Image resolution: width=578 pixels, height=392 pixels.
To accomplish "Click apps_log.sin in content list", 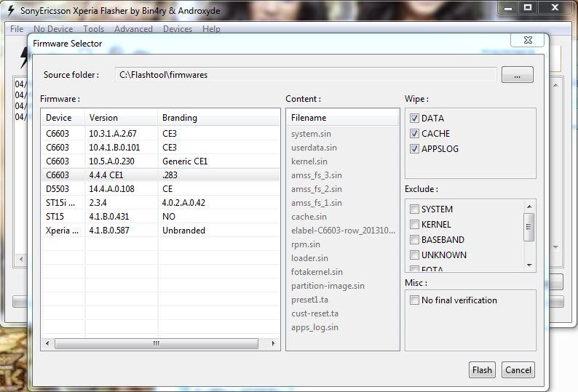I will [x=314, y=327].
